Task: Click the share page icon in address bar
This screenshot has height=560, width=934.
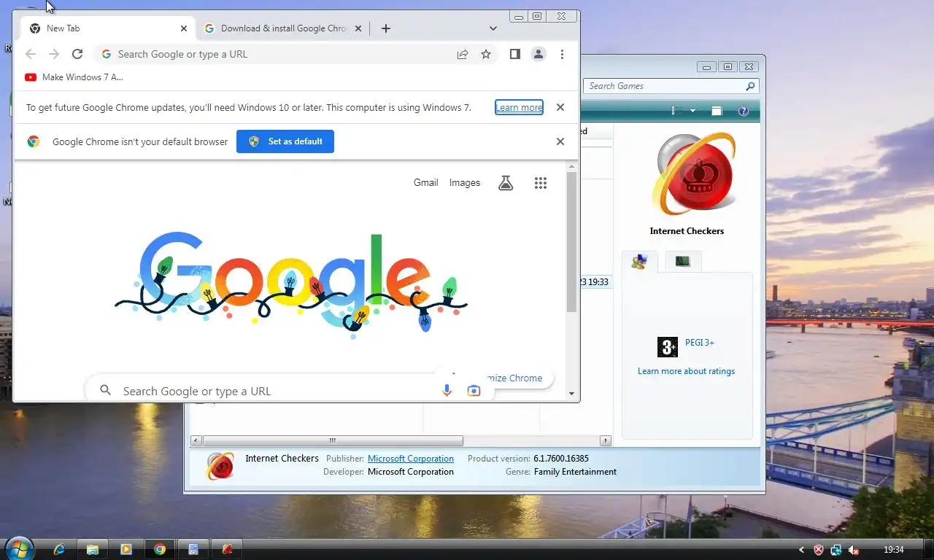Action: pyautogui.click(x=463, y=54)
